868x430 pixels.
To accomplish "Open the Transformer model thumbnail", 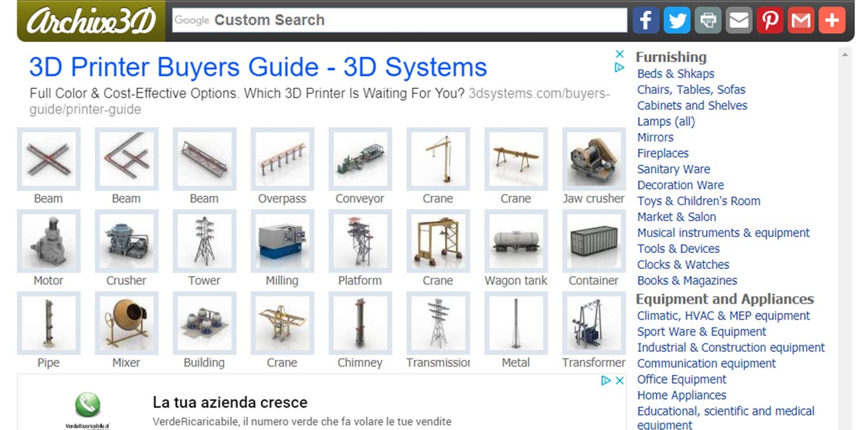I will [593, 323].
